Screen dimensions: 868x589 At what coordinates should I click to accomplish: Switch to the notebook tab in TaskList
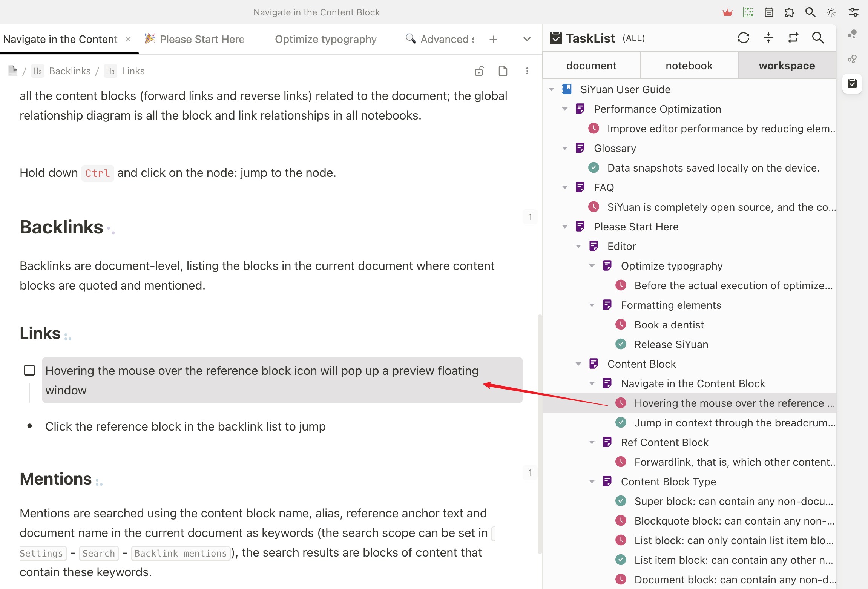pos(689,65)
